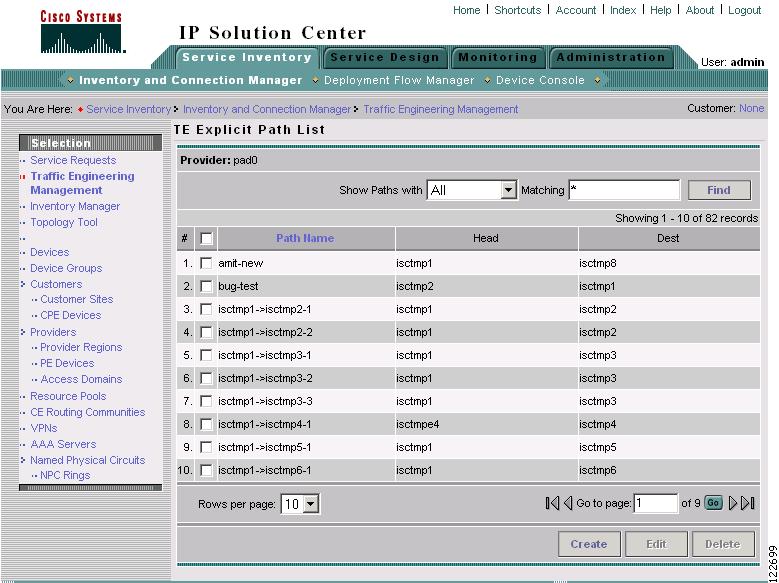Click the green Go button
Image resolution: width=779 pixels, height=583 pixels.
coord(713,503)
